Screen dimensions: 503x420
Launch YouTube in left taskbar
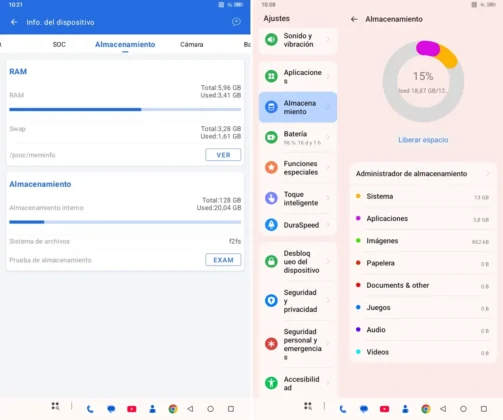coord(132,409)
